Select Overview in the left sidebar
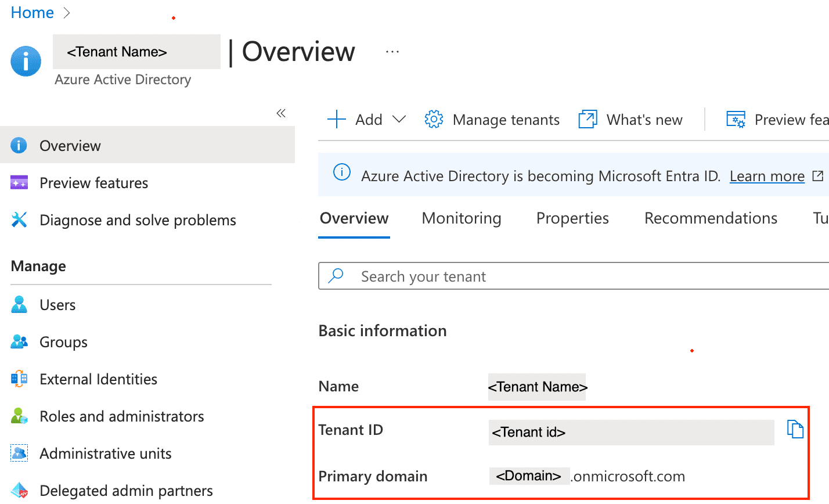This screenshot has height=504, width=829. click(x=147, y=145)
